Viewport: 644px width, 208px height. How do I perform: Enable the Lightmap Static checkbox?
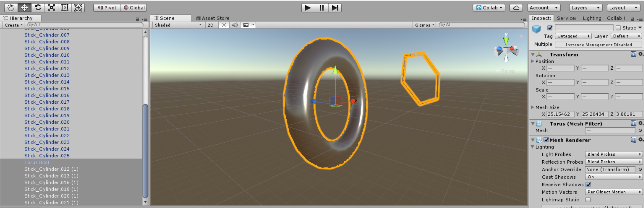point(588,199)
